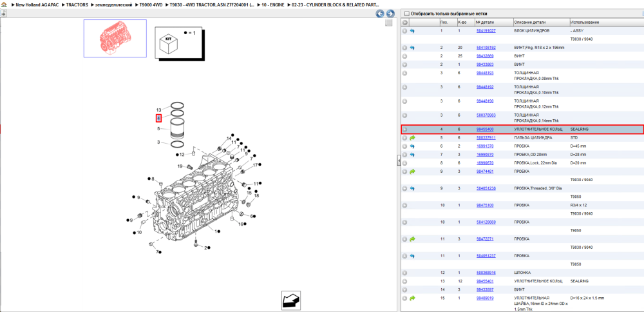Click blue replacement arrow for БЛОК ЦИЛИНДРОВ

[412, 31]
